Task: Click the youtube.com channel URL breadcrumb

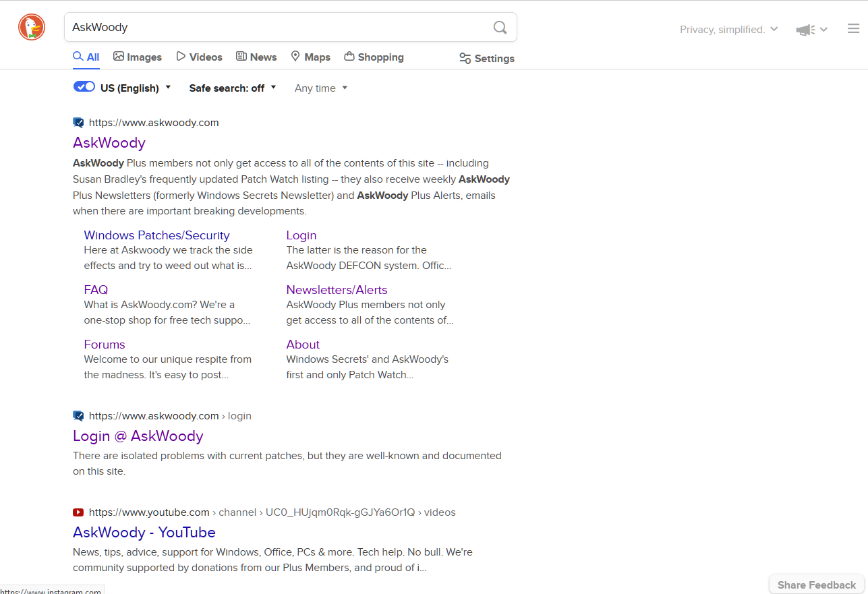Action: click(272, 512)
